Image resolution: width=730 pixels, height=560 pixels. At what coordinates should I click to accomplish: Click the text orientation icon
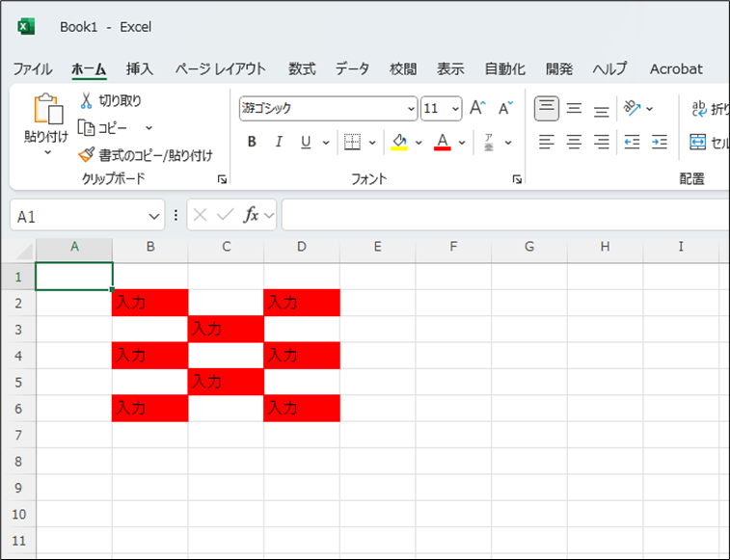pyautogui.click(x=632, y=108)
